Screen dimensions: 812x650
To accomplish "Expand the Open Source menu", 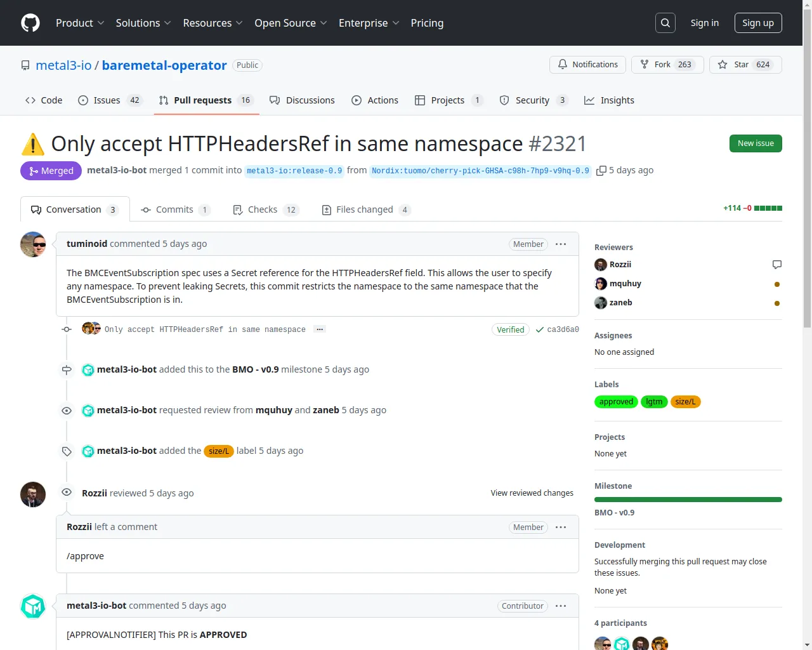I will tap(291, 23).
